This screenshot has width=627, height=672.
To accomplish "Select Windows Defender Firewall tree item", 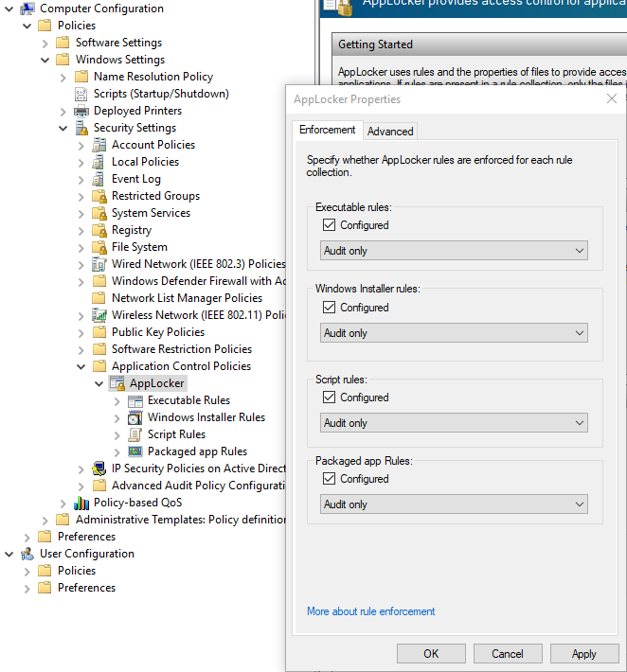I will (x=199, y=281).
